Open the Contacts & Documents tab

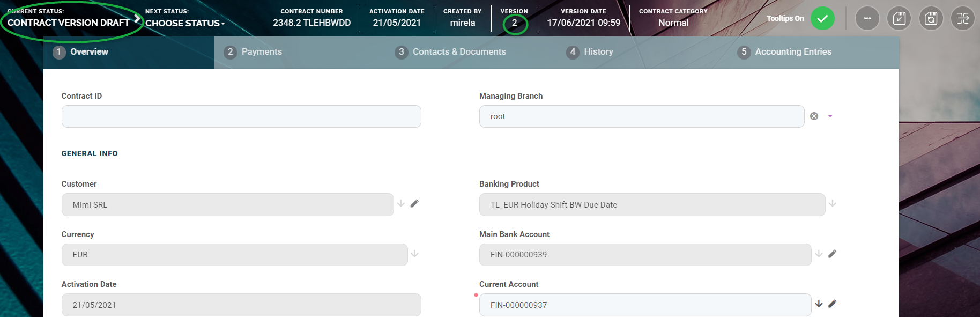point(459,52)
